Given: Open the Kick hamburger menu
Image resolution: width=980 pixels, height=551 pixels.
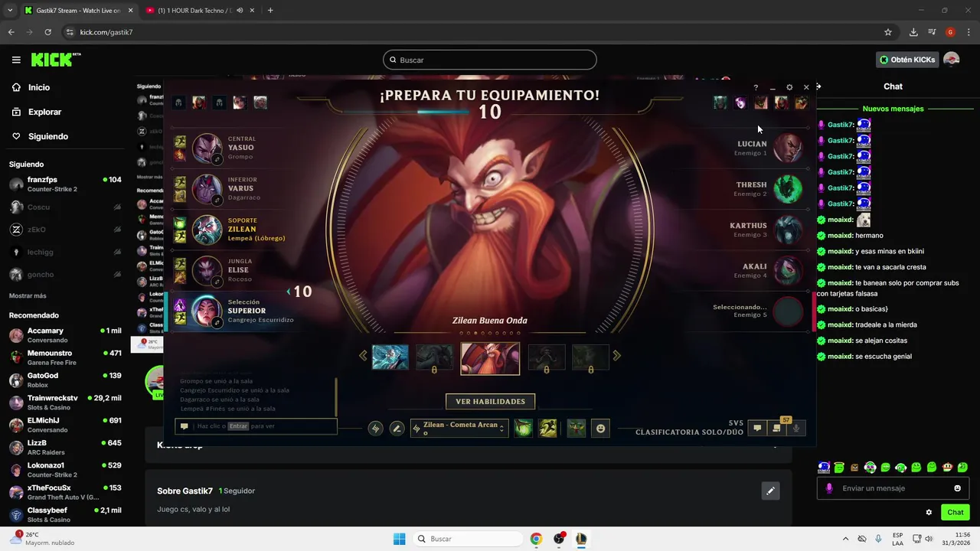Looking at the screenshot, I should [x=16, y=60].
